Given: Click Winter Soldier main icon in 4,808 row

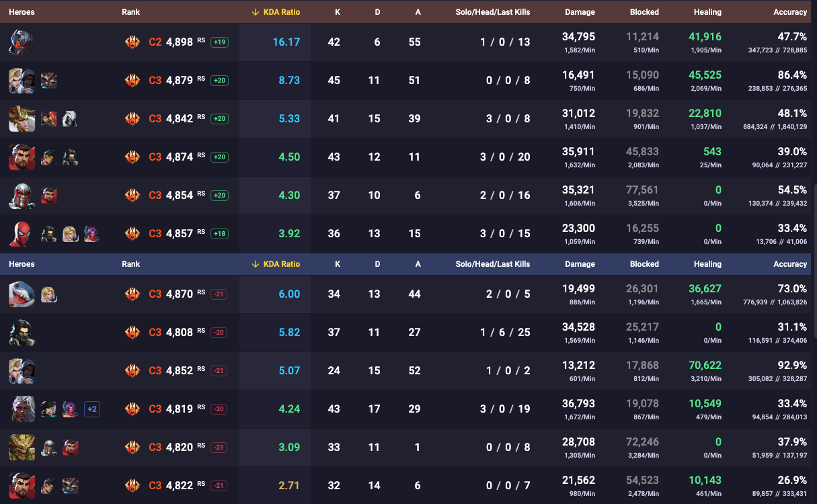Looking at the screenshot, I should tap(22, 333).
